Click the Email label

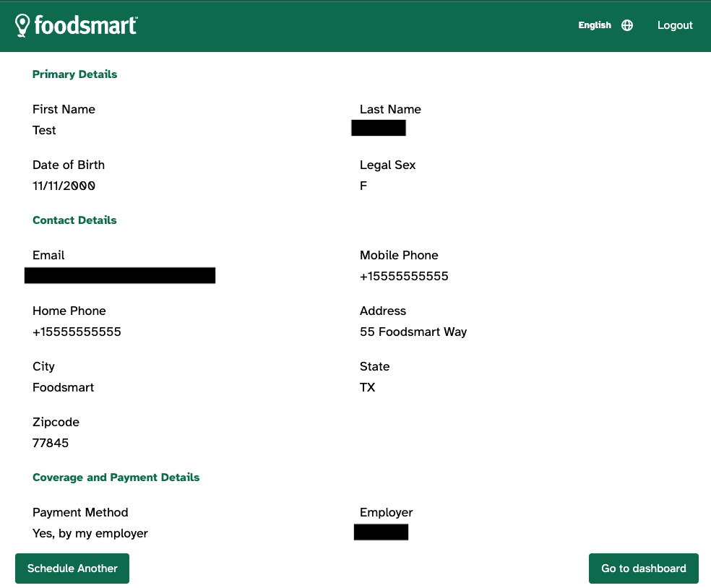48,255
